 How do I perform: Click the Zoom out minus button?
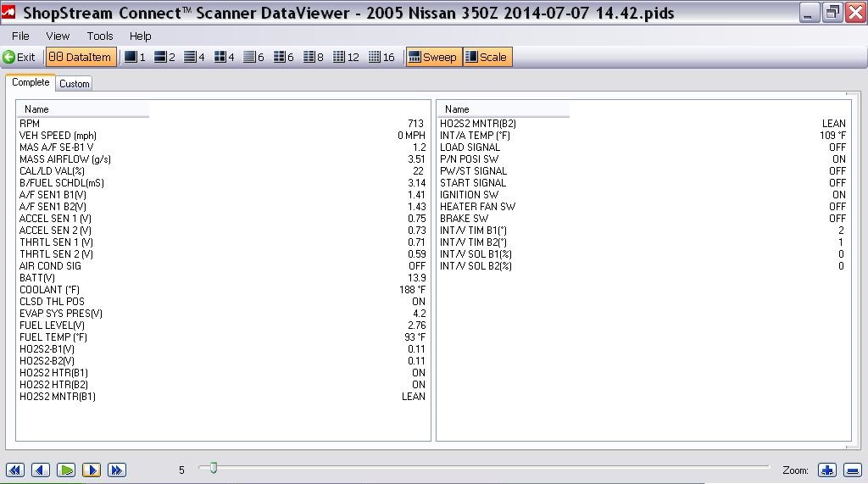coord(853,470)
